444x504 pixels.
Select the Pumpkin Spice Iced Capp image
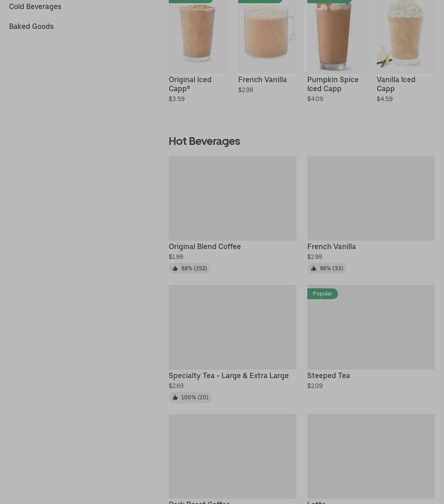click(x=336, y=36)
